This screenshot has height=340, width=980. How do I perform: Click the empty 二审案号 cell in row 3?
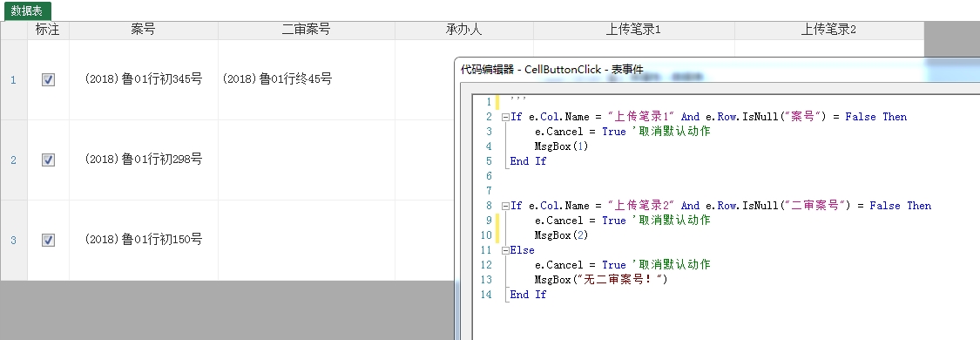(x=307, y=240)
